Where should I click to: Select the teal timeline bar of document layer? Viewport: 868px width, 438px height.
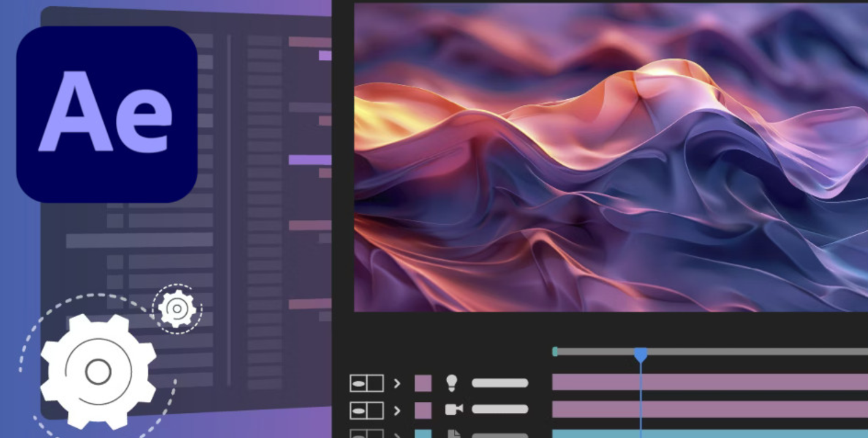coord(710,434)
